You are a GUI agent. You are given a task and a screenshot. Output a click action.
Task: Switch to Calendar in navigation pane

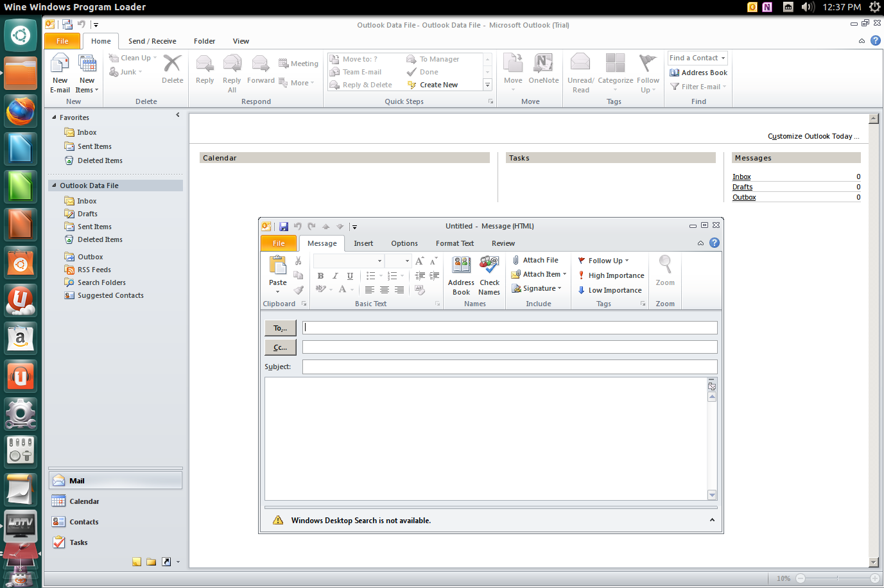(116, 501)
